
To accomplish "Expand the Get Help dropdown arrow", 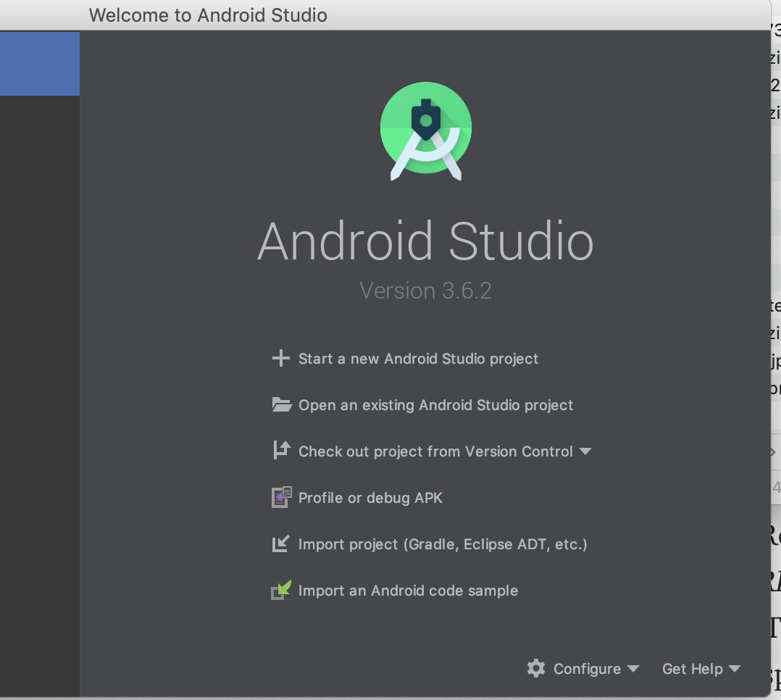I will tap(734, 669).
